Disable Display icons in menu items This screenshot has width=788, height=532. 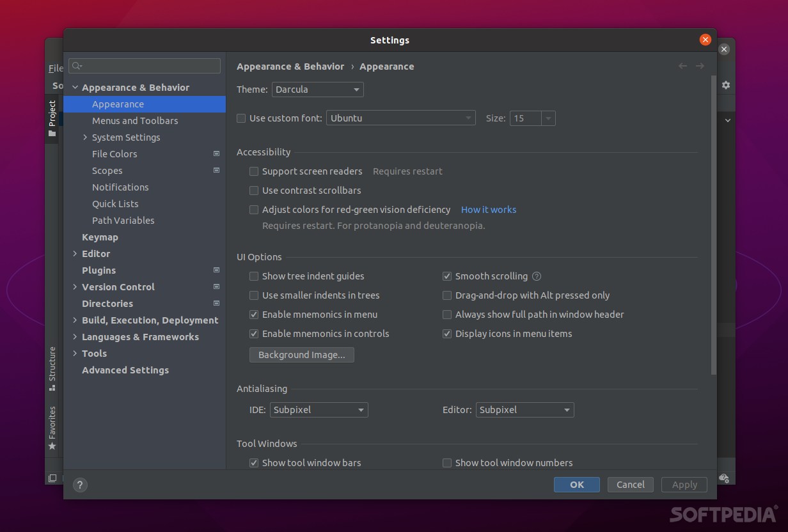[447, 334]
